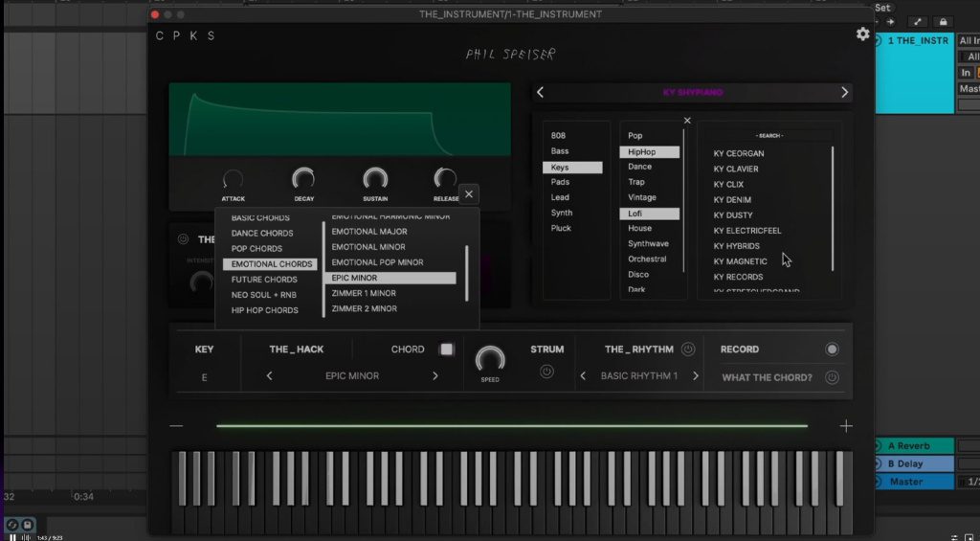Load the KY DUSTY preset
This screenshot has width=980, height=541.
coord(733,215)
